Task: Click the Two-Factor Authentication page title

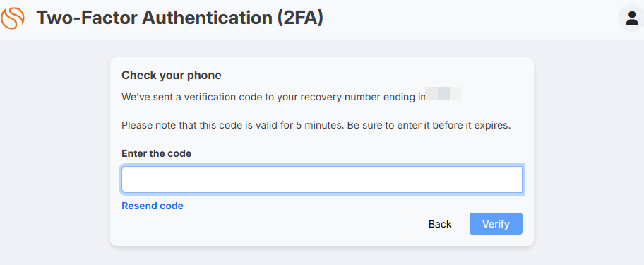Action: coord(179,18)
